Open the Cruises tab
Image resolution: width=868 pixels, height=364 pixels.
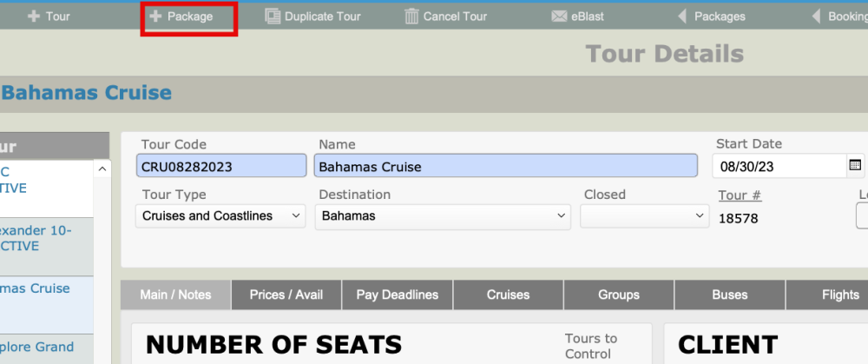point(508,295)
